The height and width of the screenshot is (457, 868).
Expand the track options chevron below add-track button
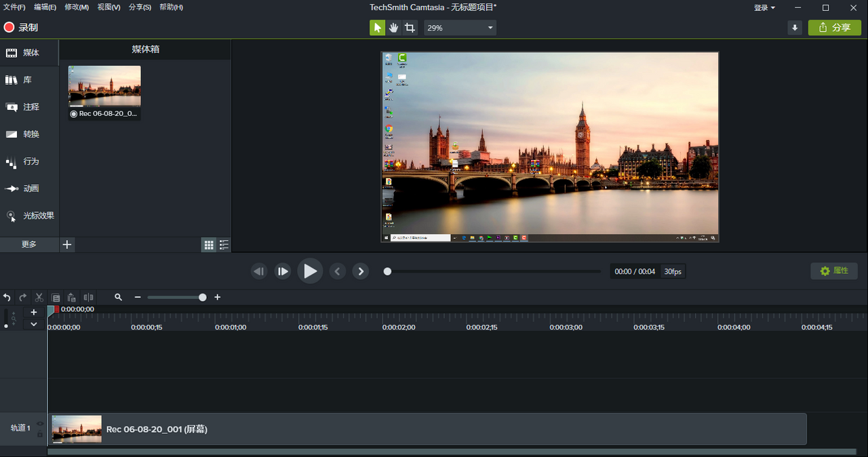(34, 324)
